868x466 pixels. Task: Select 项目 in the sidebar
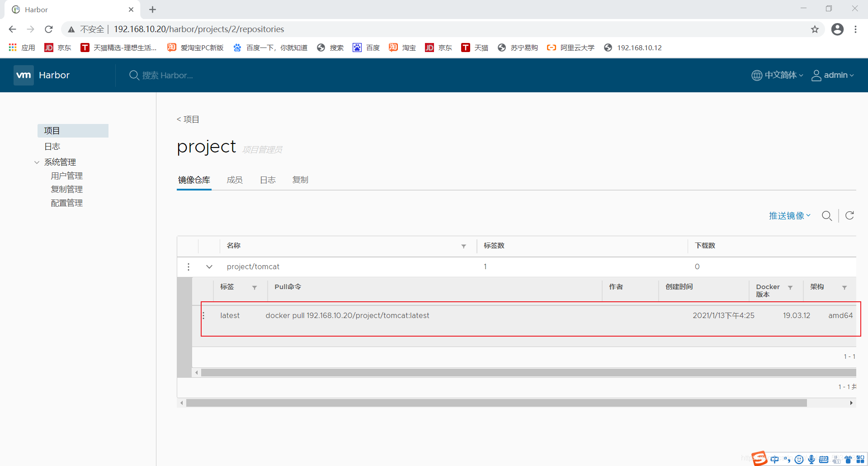tap(73, 131)
